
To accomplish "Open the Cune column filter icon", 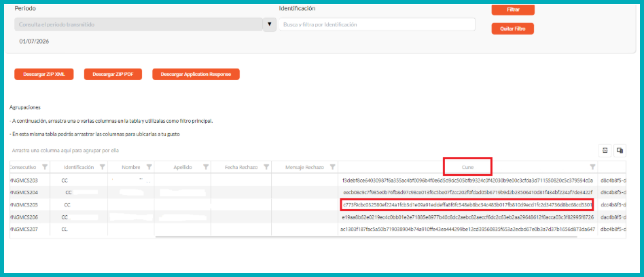I will 592,167.
